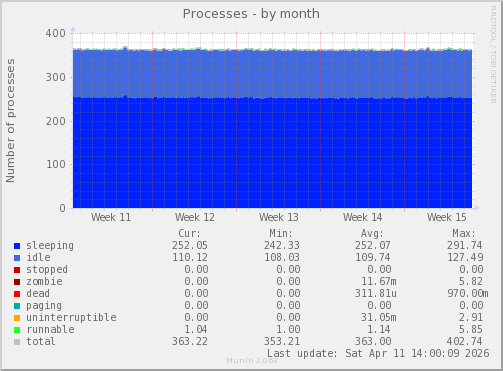
Task: Click the 'stopped' legend label
Action: (47, 270)
